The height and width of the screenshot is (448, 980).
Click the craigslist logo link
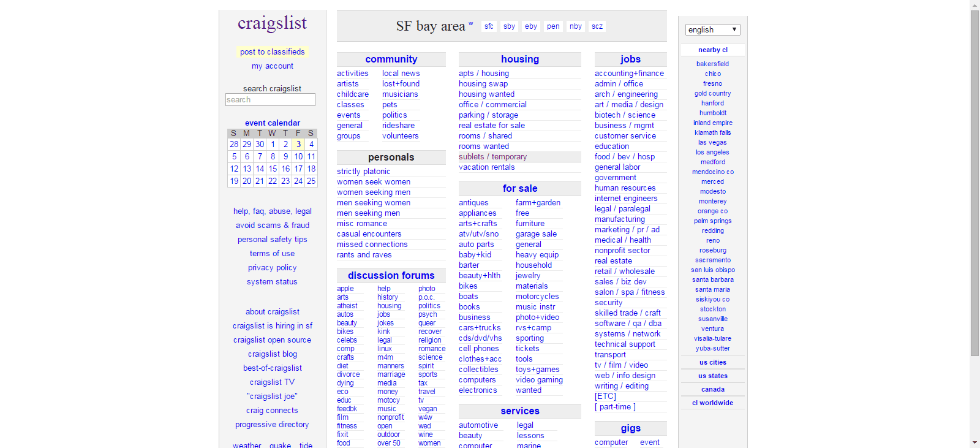(x=273, y=23)
